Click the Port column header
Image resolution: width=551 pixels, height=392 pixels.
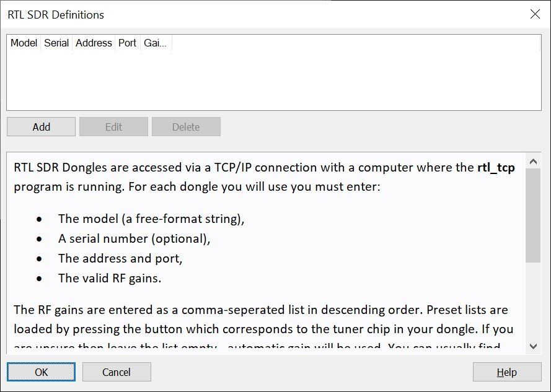(x=127, y=43)
